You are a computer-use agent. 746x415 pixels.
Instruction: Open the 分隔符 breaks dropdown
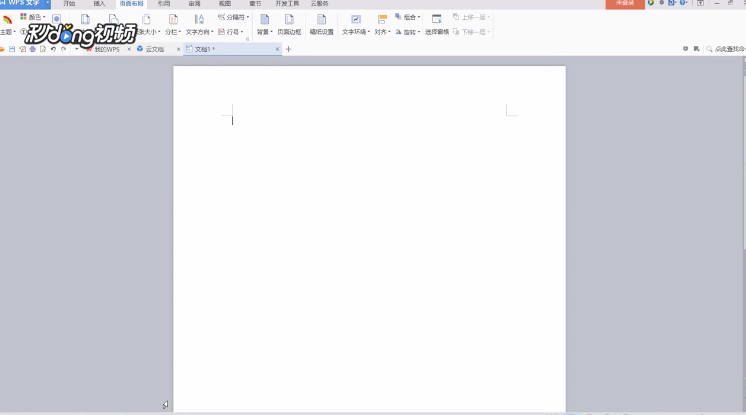click(233, 17)
